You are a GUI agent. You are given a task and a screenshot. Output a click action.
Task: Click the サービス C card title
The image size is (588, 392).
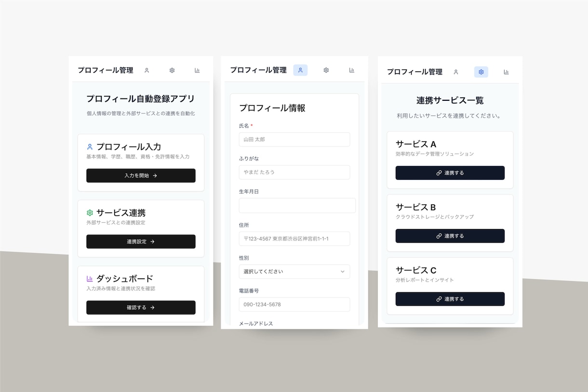click(416, 270)
